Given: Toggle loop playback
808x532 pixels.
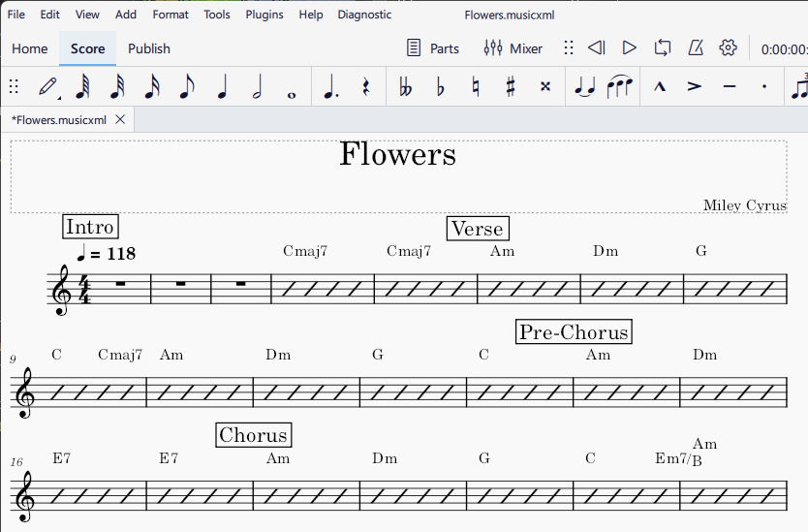Looking at the screenshot, I should [663, 47].
